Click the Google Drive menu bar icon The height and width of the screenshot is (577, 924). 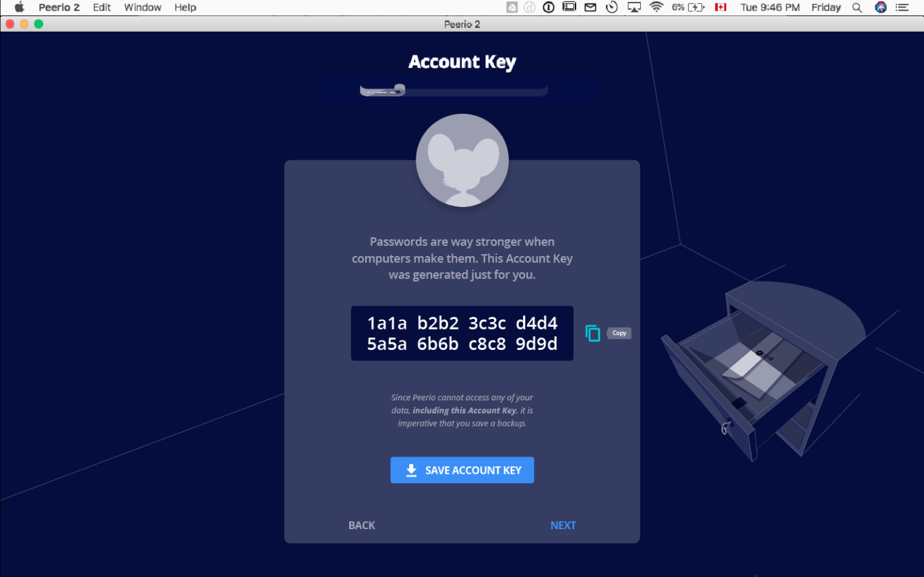(512, 7)
